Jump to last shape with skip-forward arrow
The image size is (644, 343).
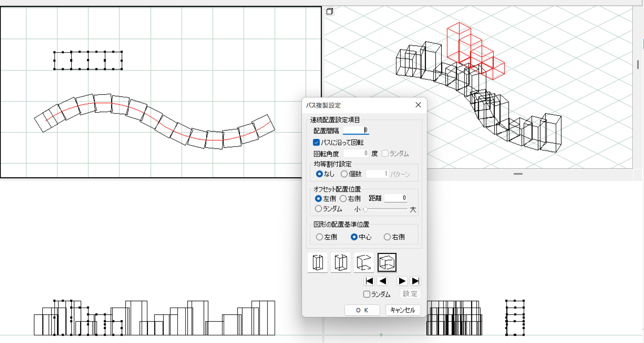[415, 281]
